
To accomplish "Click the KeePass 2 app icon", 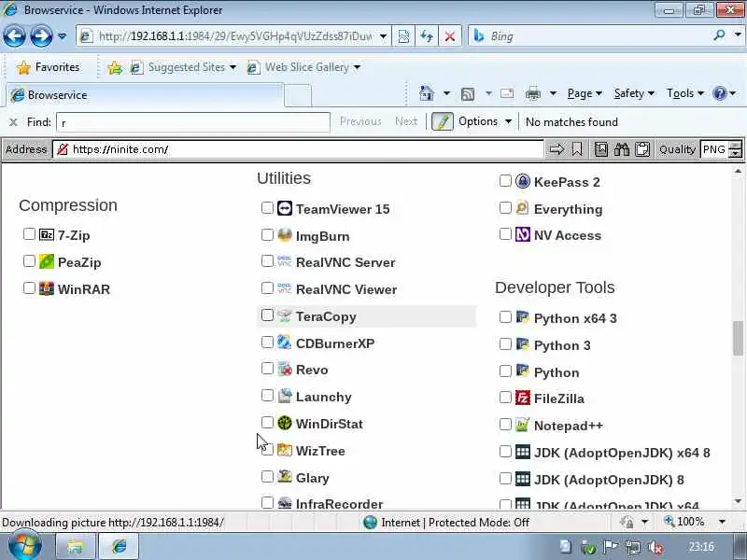I will [x=523, y=181].
